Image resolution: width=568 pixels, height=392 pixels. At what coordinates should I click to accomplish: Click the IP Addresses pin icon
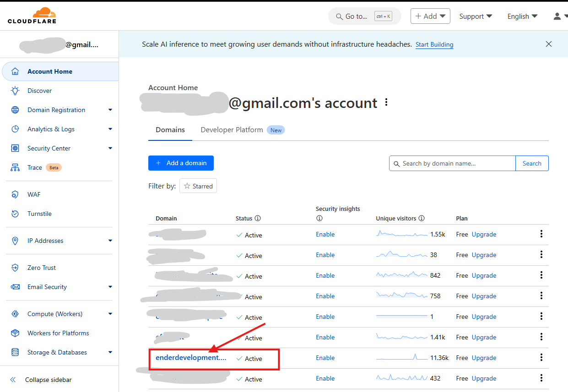15,241
